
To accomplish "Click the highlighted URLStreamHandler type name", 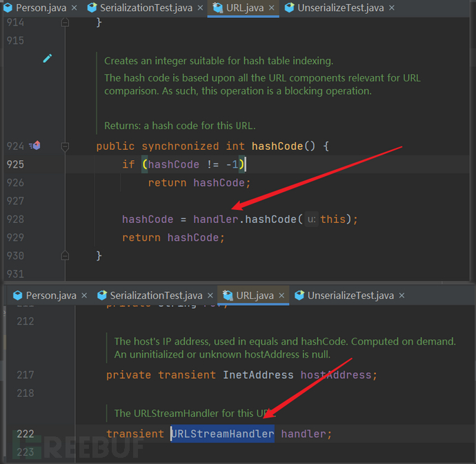I will pyautogui.click(x=222, y=434).
